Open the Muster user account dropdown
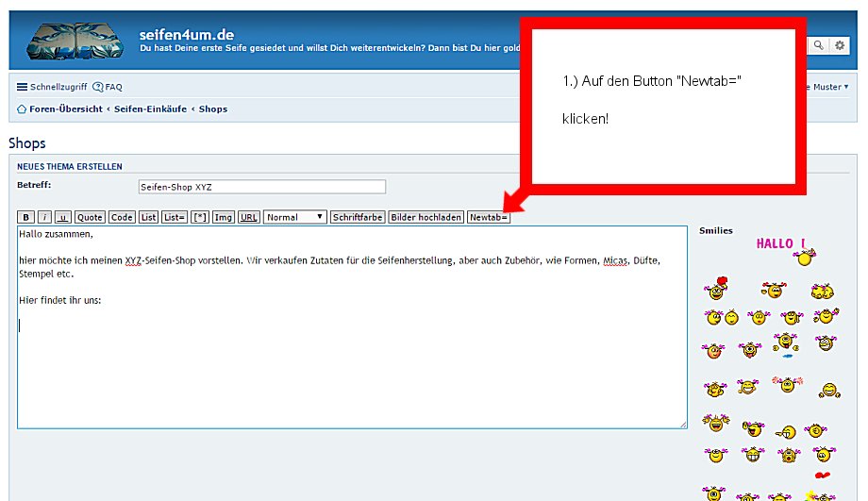Screen dimensions: 868x501 tap(829, 87)
